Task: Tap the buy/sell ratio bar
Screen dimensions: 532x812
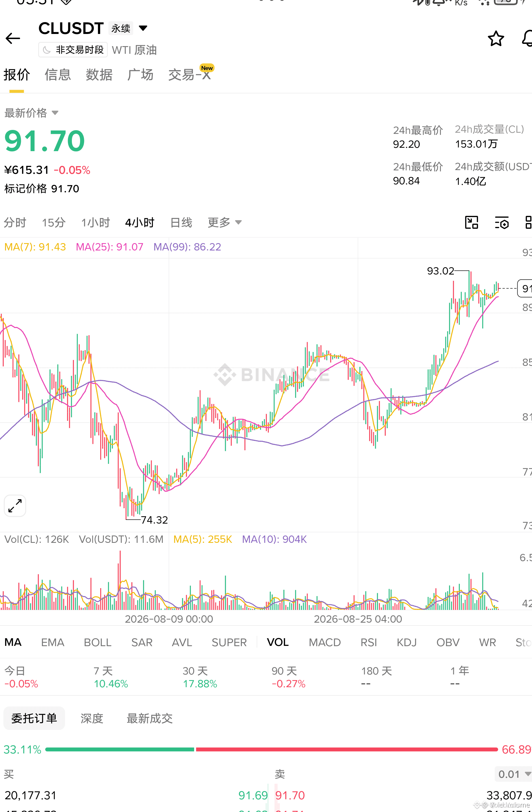Action: (x=271, y=749)
